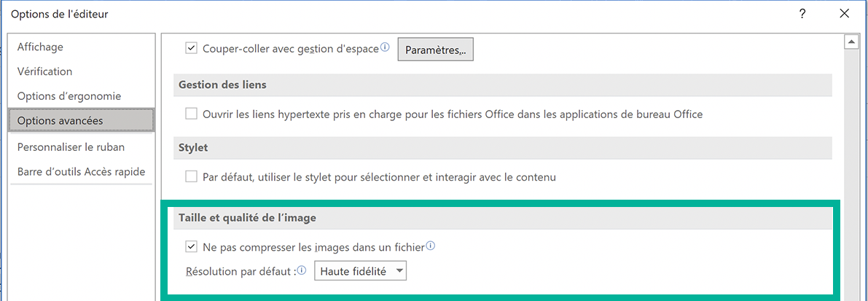Select Options avancées category
Screen dimensions: 868x301
coord(60,120)
